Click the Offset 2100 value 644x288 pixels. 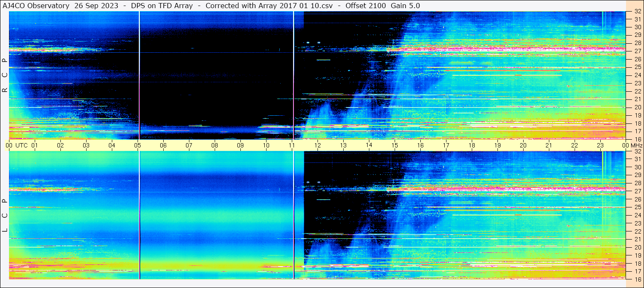point(365,6)
